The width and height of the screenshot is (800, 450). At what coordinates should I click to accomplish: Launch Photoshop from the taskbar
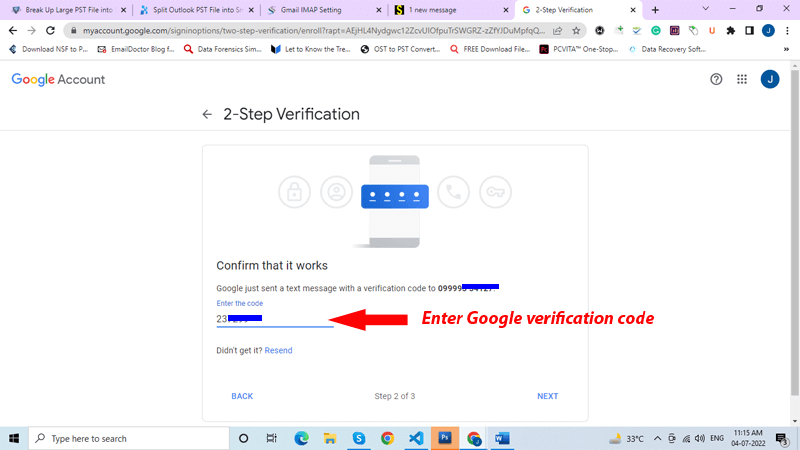coord(445,438)
